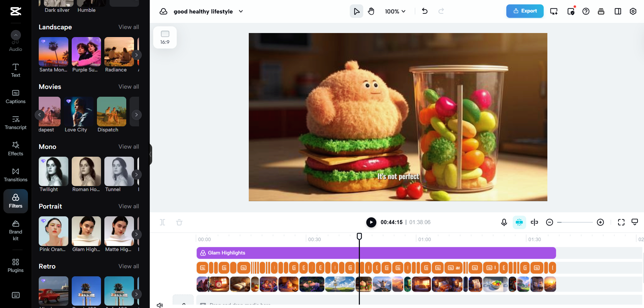View all Movies filters

(x=129, y=87)
